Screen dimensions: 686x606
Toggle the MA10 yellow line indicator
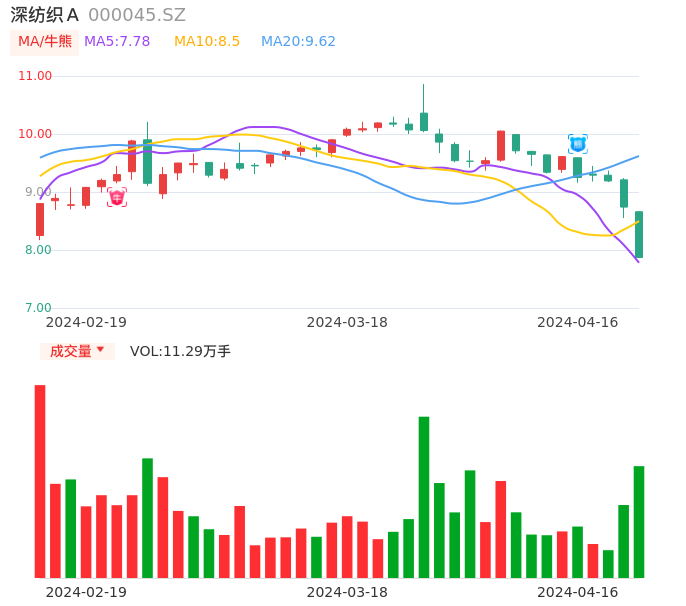tap(207, 41)
